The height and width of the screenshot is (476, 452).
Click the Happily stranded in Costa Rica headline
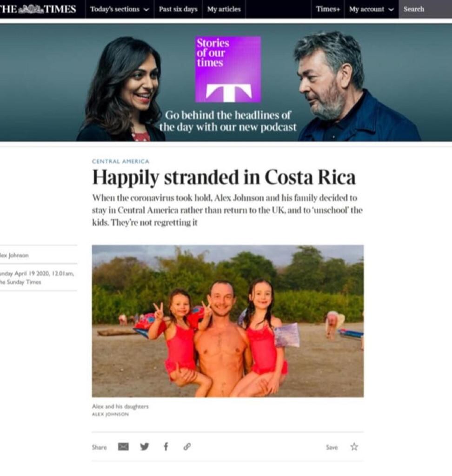(224, 177)
